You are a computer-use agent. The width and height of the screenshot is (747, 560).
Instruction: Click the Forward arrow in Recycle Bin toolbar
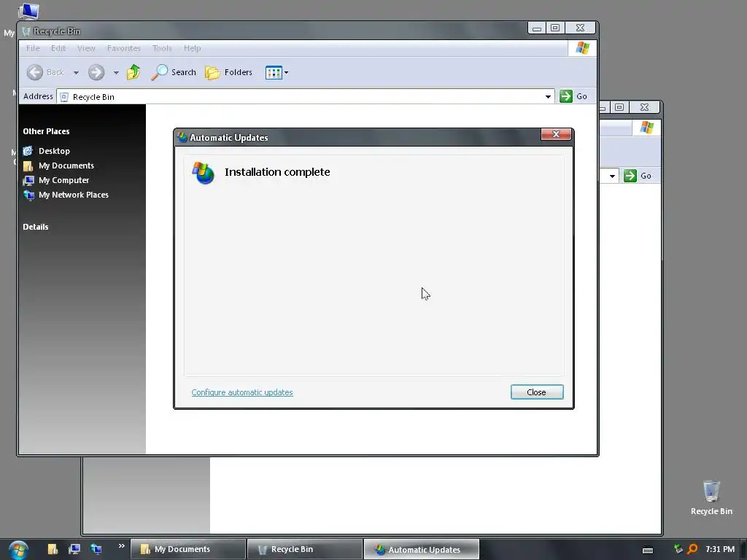click(x=96, y=72)
